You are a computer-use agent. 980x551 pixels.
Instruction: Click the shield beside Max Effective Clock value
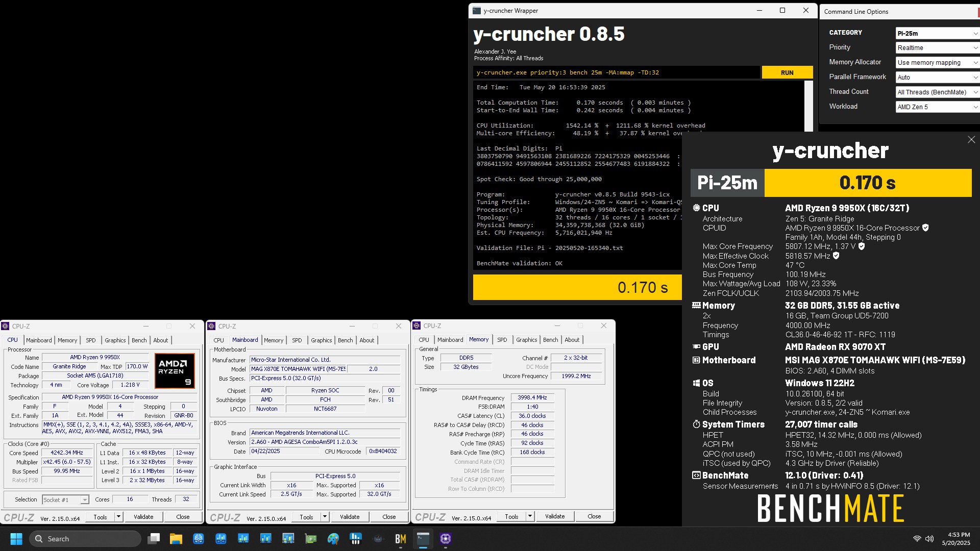coord(836,256)
